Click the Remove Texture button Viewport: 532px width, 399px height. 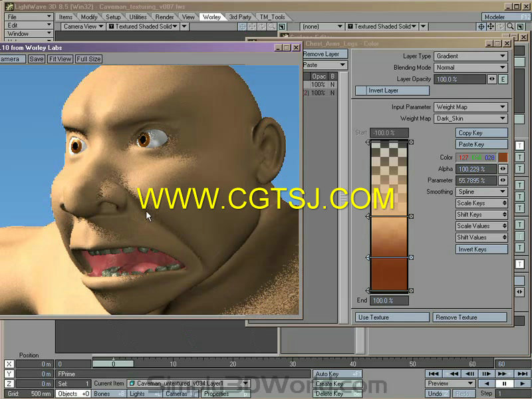point(470,317)
